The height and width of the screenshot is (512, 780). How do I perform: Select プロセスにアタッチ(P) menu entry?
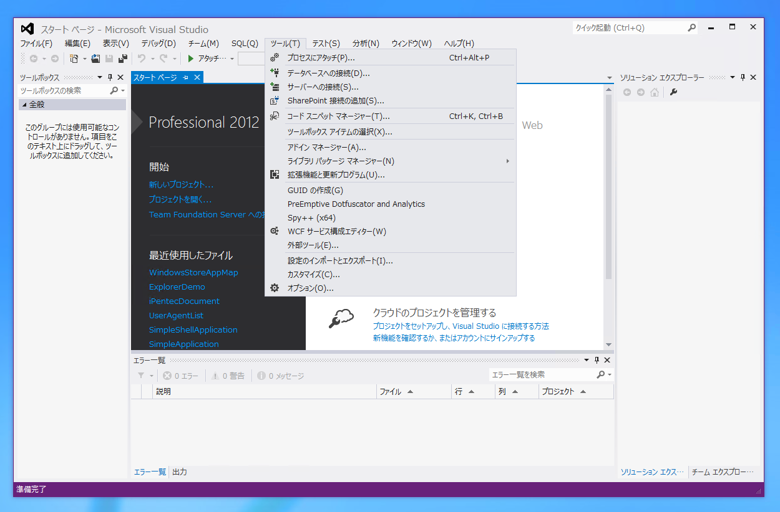tap(390, 58)
